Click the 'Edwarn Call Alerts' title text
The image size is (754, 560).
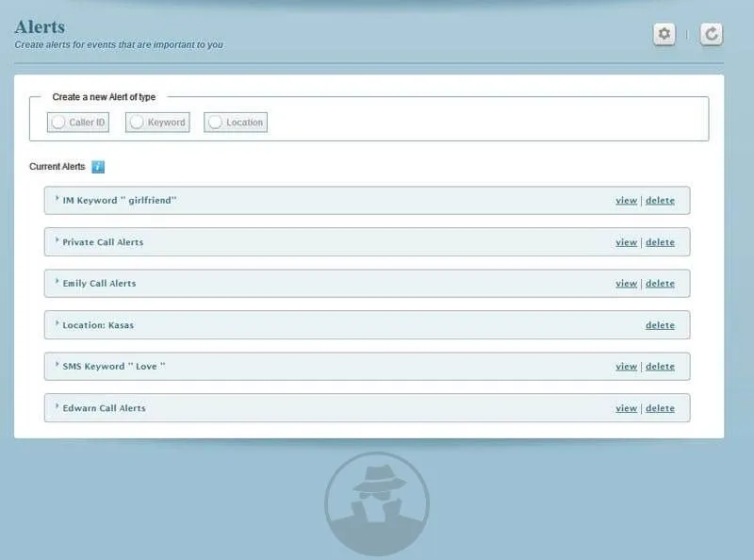pos(104,408)
